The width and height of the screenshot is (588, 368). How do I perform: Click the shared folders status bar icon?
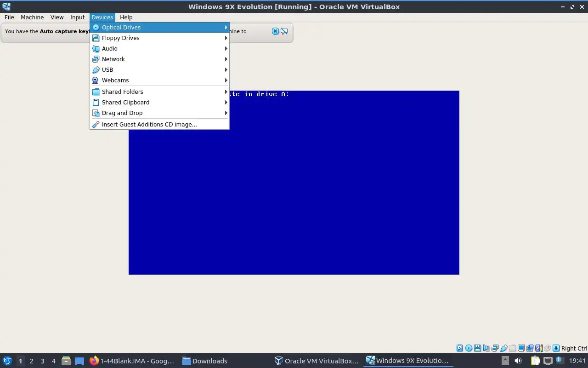point(512,348)
